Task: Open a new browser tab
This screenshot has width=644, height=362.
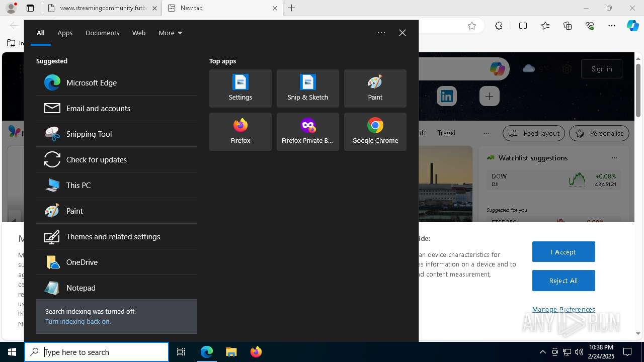Action: (x=292, y=8)
